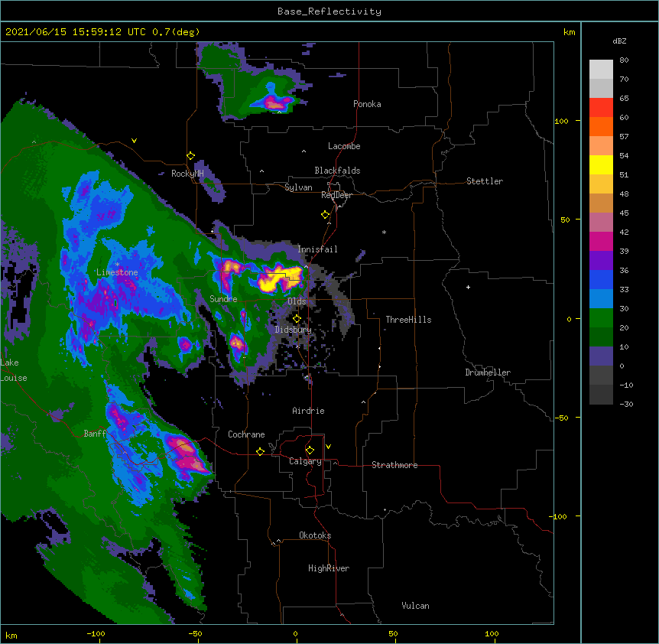Screen dimensions: 659x644
Task: Click the Ponoka city label
Action: (x=367, y=104)
